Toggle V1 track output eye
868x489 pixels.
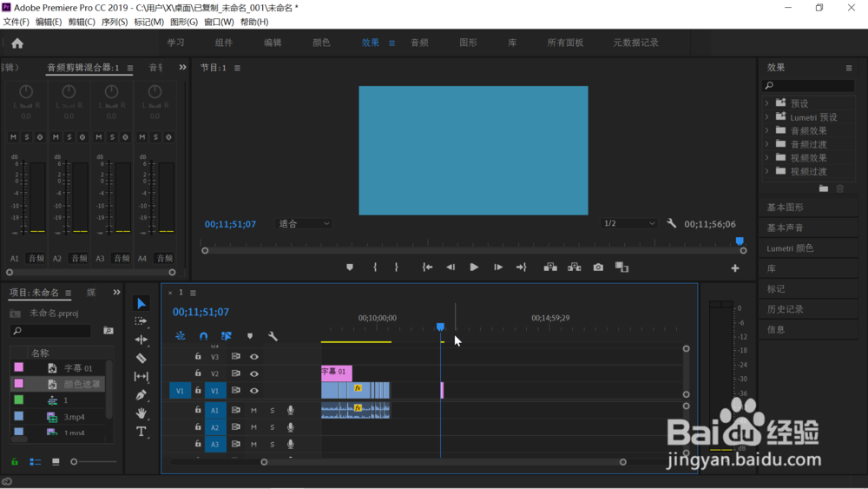pos(254,391)
